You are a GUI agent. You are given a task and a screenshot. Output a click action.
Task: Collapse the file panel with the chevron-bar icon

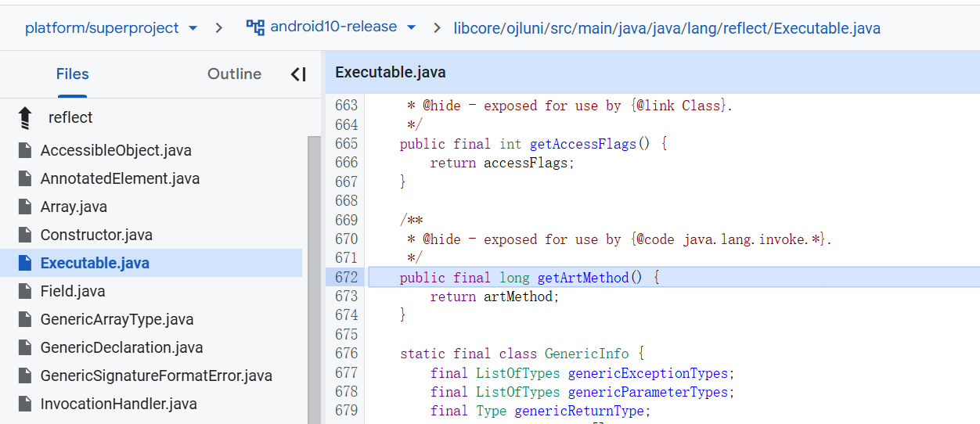(298, 74)
